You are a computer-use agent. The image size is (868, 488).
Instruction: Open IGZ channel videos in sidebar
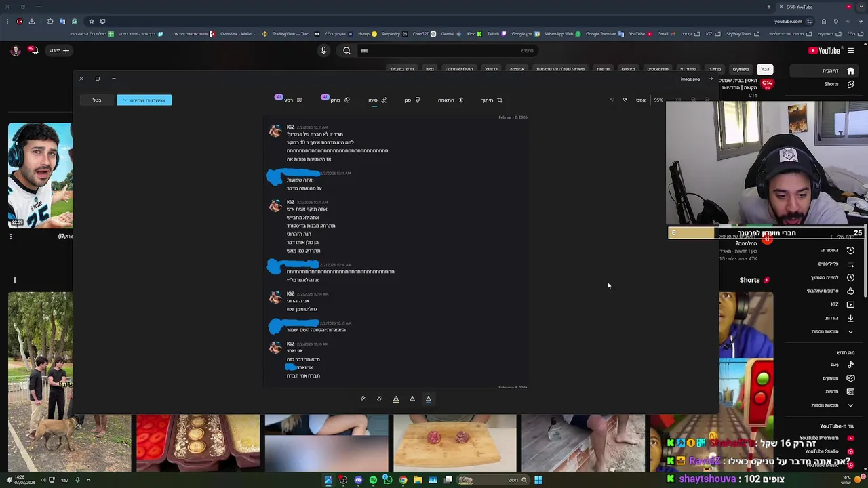click(x=842, y=304)
